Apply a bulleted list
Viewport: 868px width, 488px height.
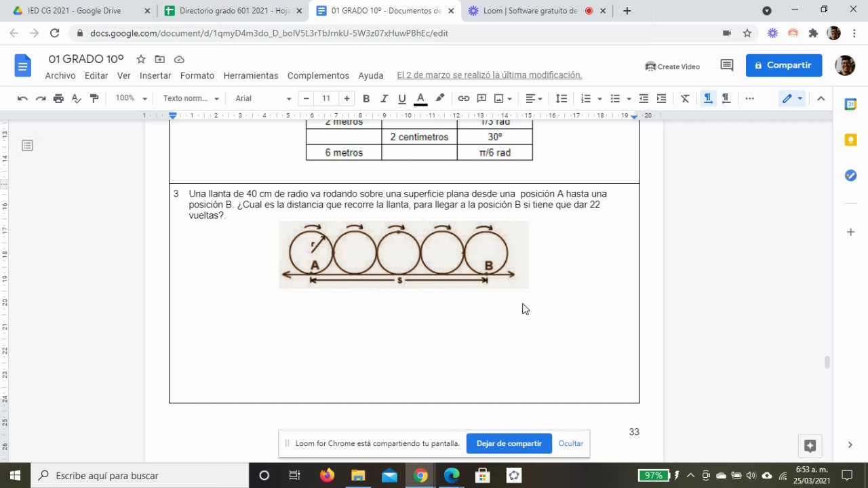pyautogui.click(x=615, y=98)
